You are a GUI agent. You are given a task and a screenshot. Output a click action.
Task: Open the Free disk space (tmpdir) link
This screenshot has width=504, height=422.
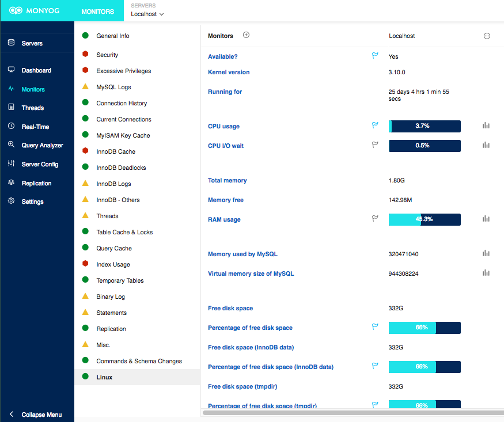(242, 386)
